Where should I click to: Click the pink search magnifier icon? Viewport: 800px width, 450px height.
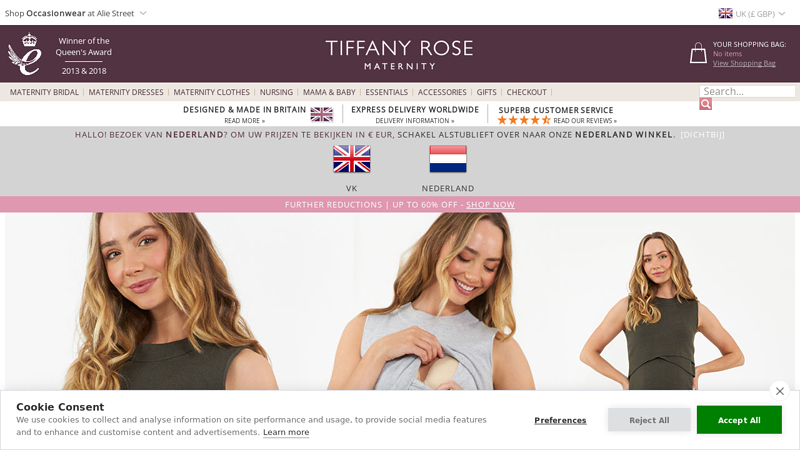(x=706, y=104)
